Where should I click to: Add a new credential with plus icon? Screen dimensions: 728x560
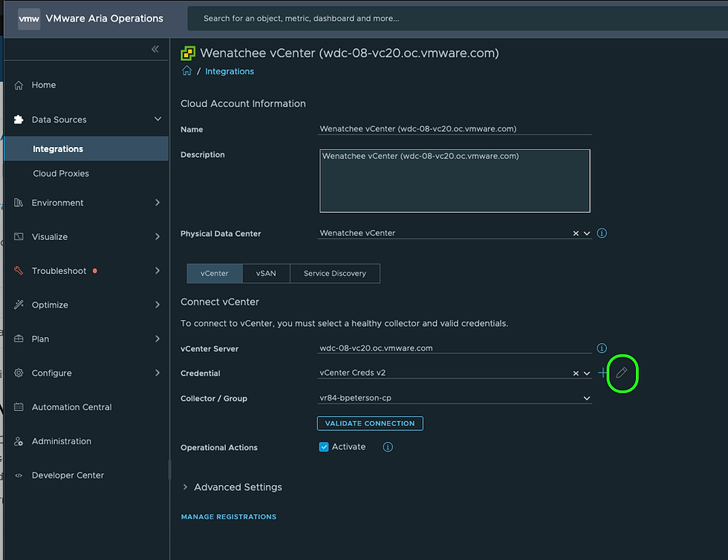(602, 372)
